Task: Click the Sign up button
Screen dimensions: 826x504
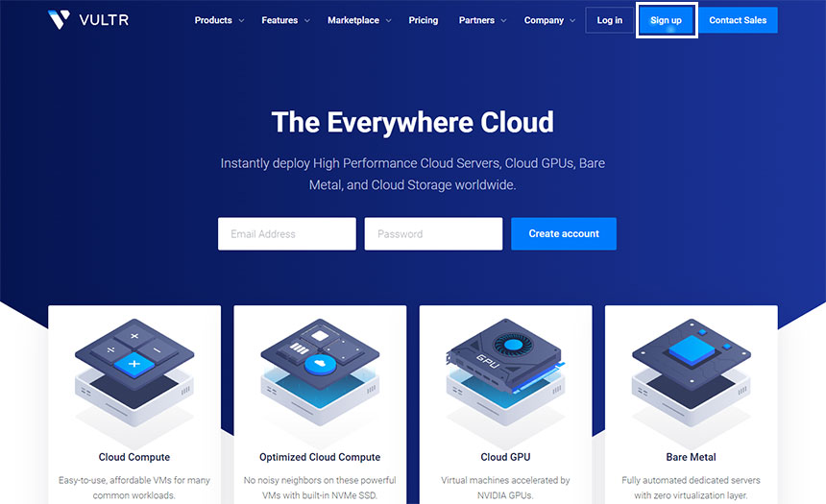Action: 666,20
